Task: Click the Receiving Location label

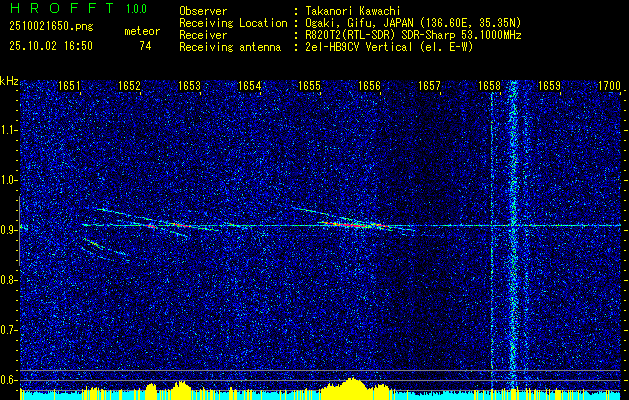Action: (233, 24)
